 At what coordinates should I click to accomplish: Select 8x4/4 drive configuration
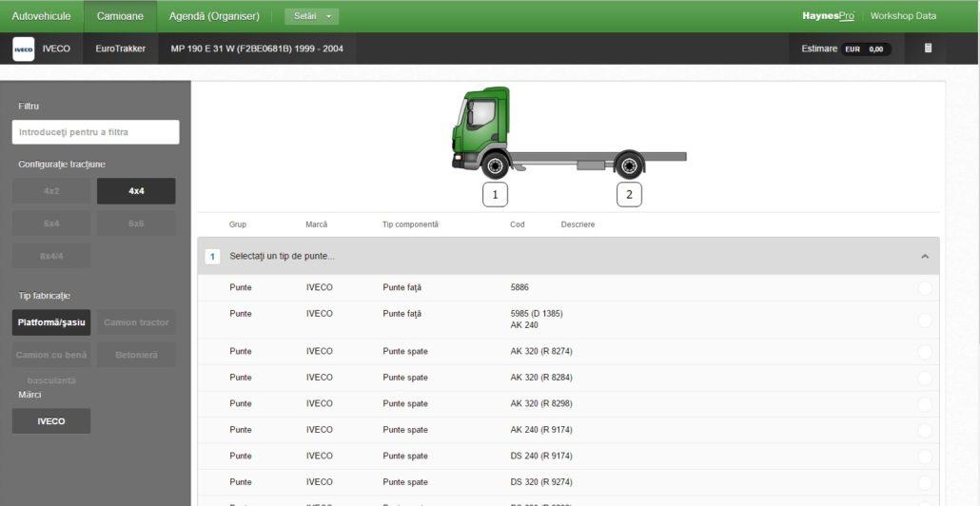pos(51,256)
